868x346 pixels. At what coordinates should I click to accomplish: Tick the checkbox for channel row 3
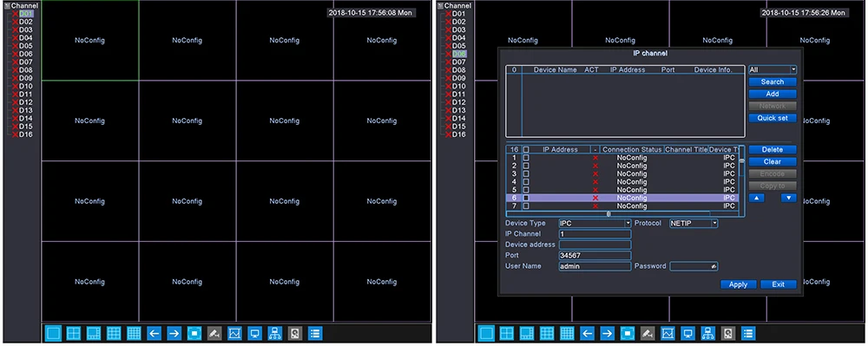[x=526, y=173]
